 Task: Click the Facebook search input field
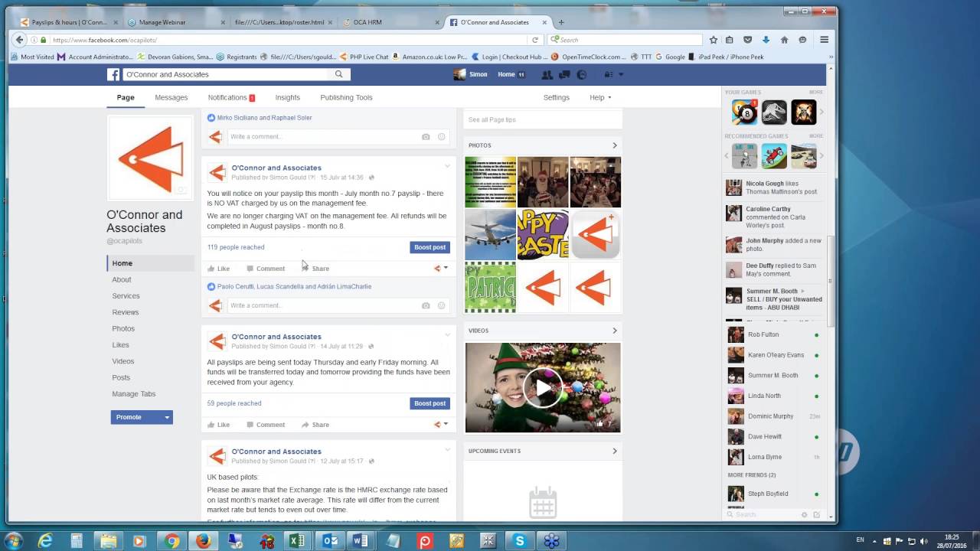tap(227, 74)
